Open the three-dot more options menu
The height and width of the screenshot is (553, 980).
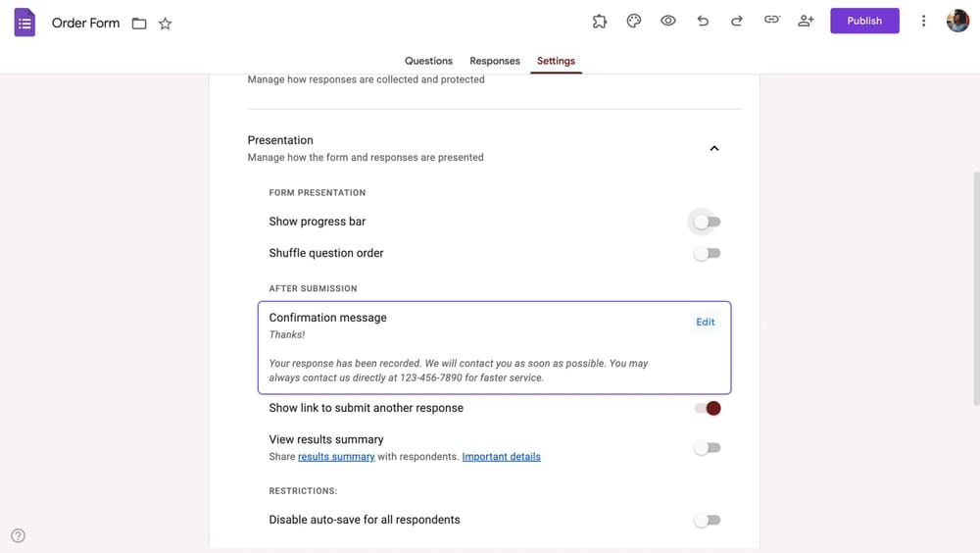923,21
